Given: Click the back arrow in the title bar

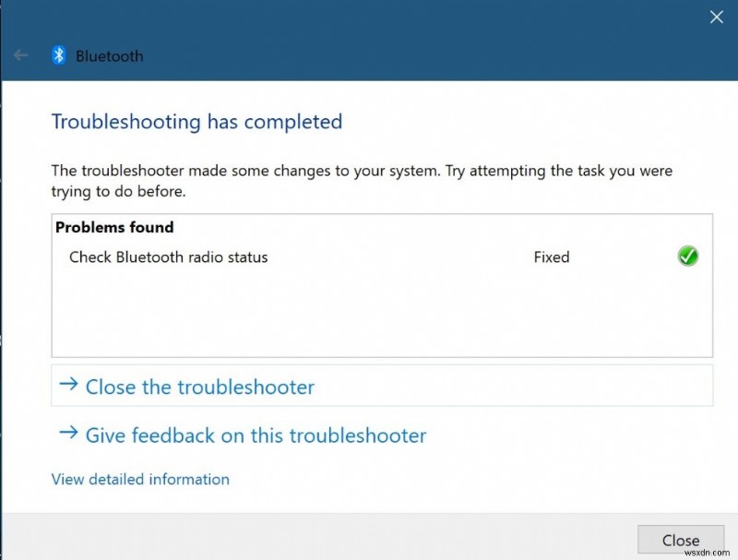Looking at the screenshot, I should pos(20,55).
